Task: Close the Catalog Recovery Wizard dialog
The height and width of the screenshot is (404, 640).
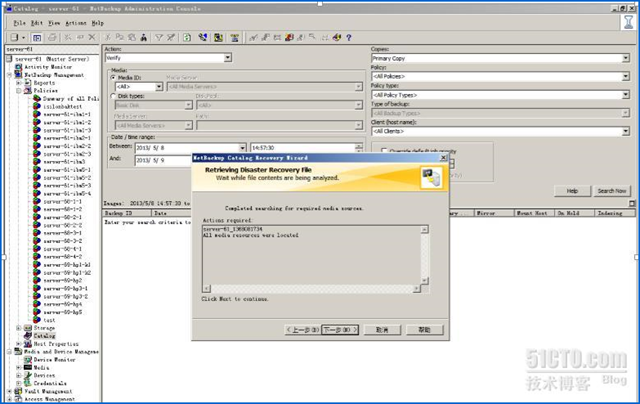Action: click(443, 158)
